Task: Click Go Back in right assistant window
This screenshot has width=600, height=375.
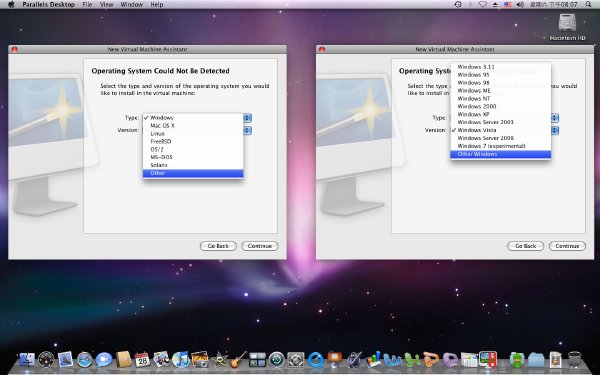Action: [525, 246]
